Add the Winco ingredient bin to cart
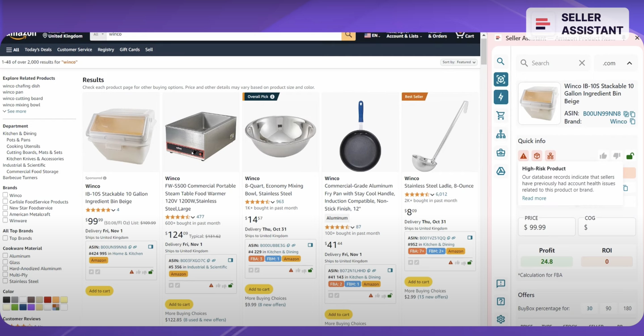The height and width of the screenshot is (336, 644). (x=100, y=291)
